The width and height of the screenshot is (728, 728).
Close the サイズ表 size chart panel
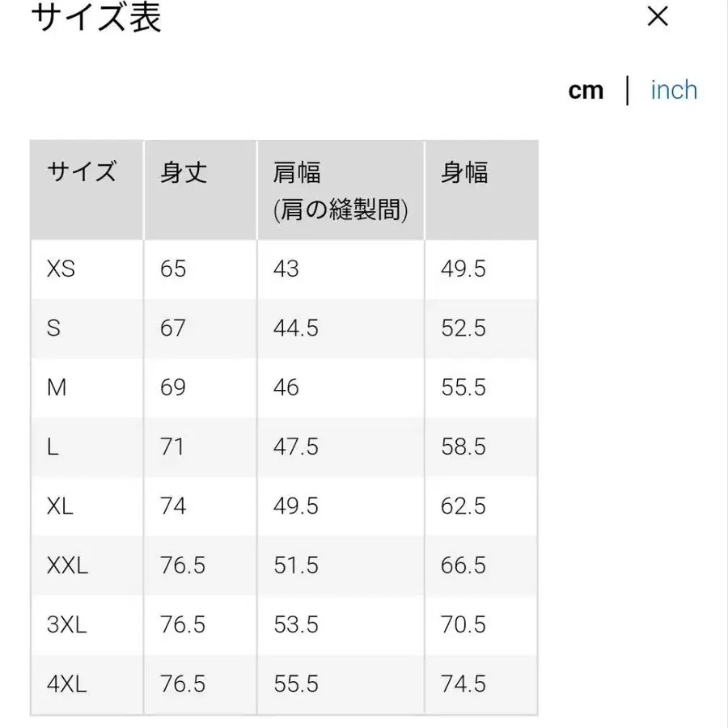(x=658, y=17)
